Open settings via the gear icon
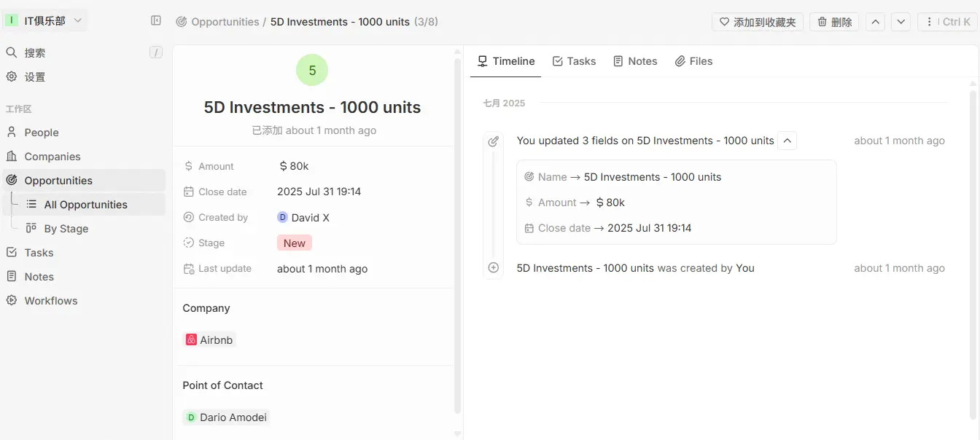 [12, 76]
